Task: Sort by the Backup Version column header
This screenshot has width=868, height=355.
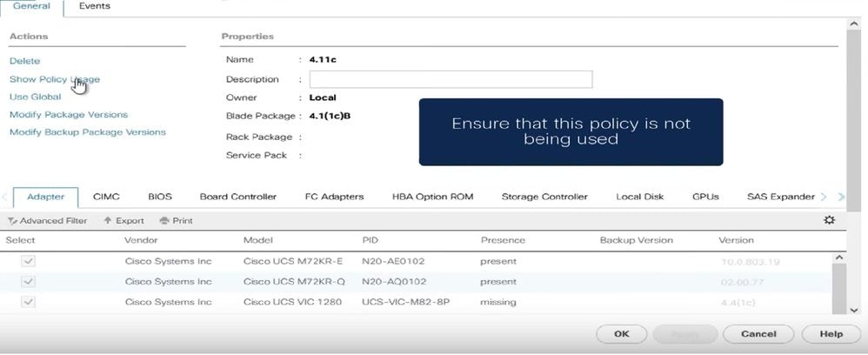Action: (637, 240)
